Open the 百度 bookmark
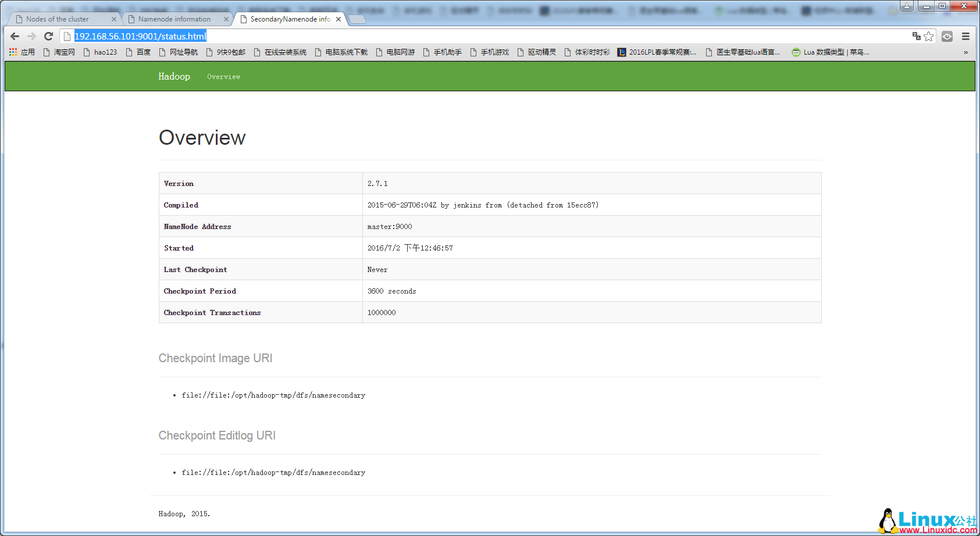The image size is (980, 536). coord(139,52)
